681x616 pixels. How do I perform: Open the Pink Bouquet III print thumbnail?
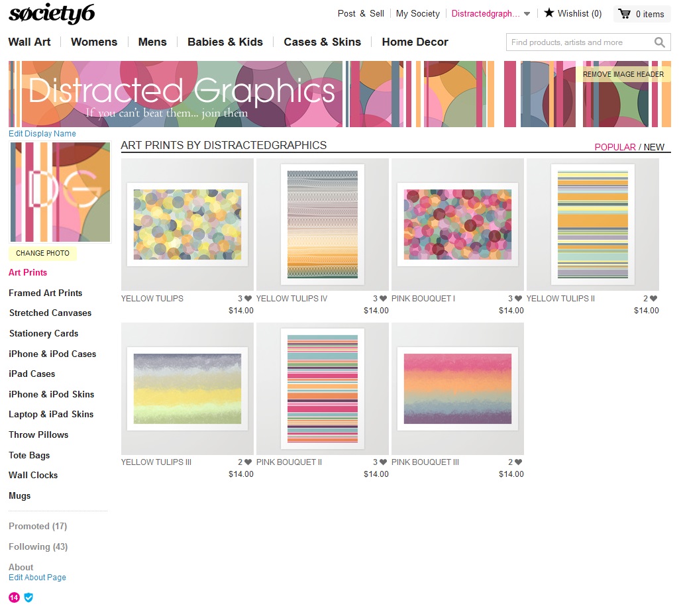[457, 389]
